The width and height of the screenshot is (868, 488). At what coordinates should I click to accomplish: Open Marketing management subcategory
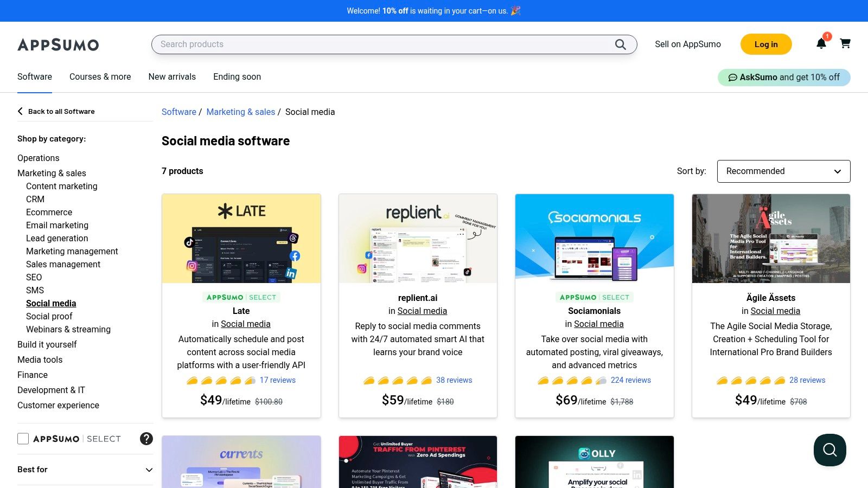coord(72,251)
